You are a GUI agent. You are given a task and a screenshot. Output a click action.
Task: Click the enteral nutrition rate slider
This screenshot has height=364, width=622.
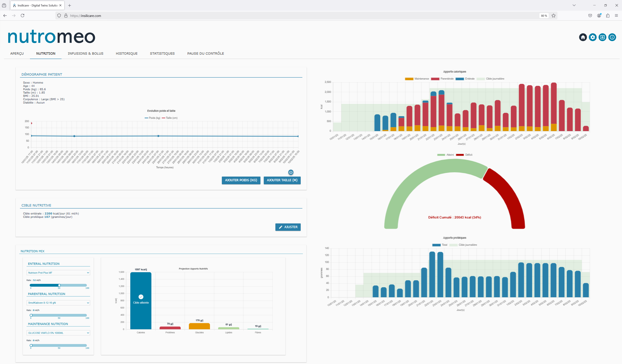click(58, 285)
